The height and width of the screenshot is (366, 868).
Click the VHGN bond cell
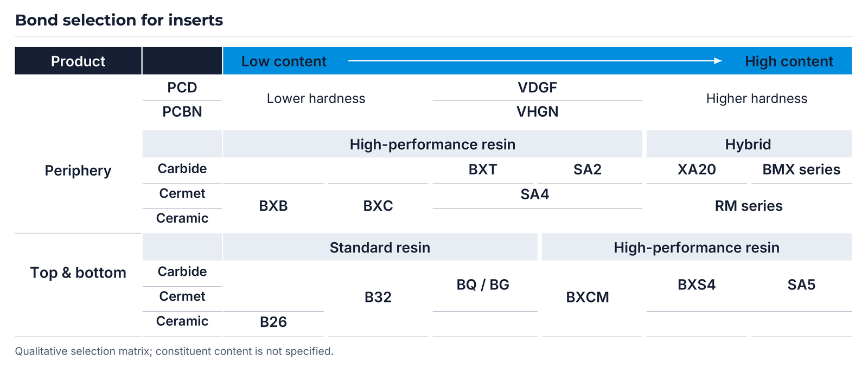coord(537,112)
